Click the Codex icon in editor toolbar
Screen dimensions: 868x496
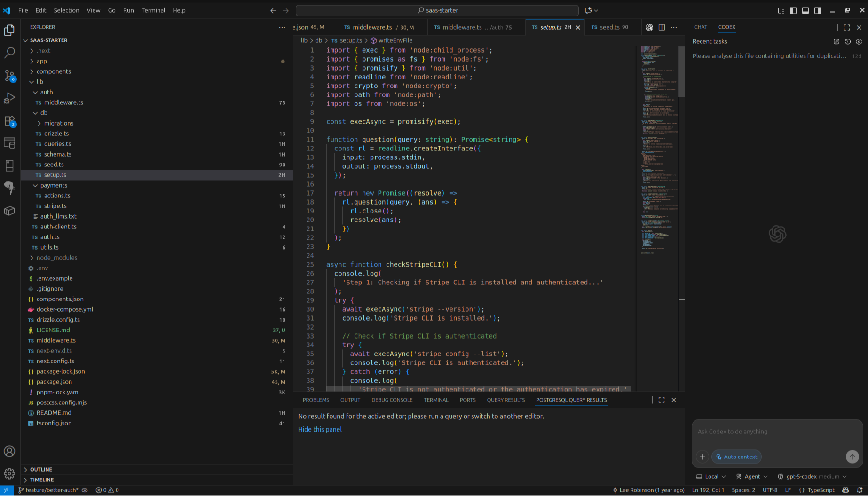(649, 27)
